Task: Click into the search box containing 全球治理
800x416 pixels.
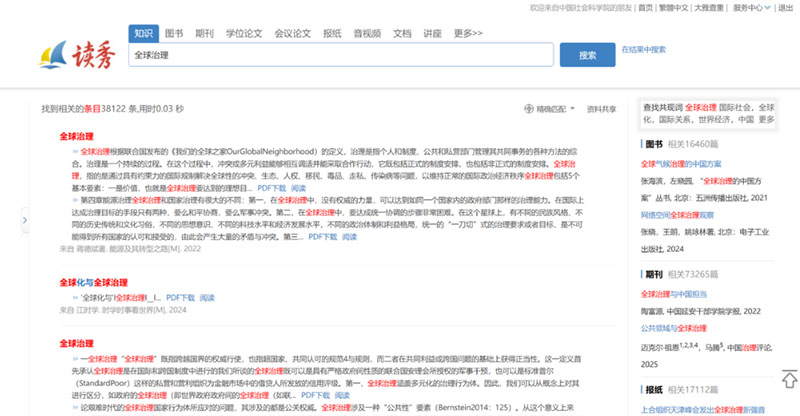Action: pyautogui.click(x=340, y=55)
